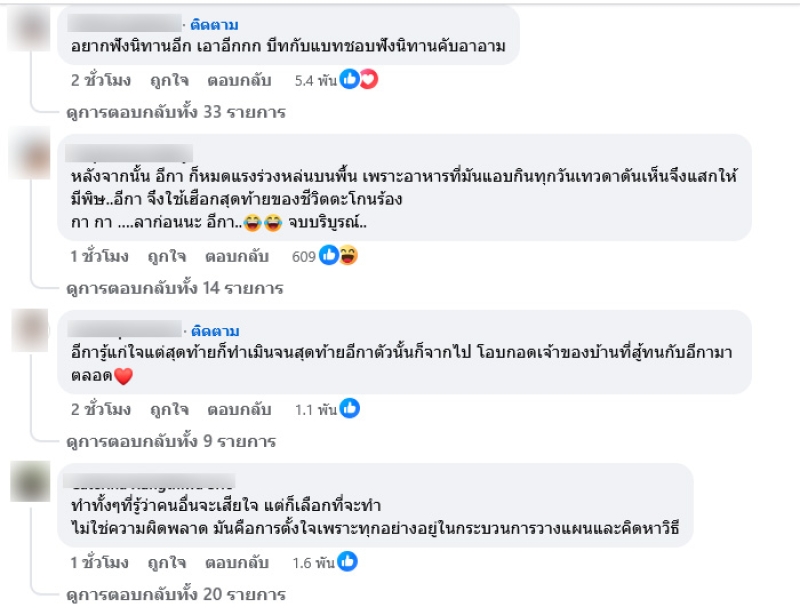Show all 20 replies (ดูการตอบกลับทั้ง 20 รายการ)
This screenshot has width=800, height=615.
(x=175, y=595)
